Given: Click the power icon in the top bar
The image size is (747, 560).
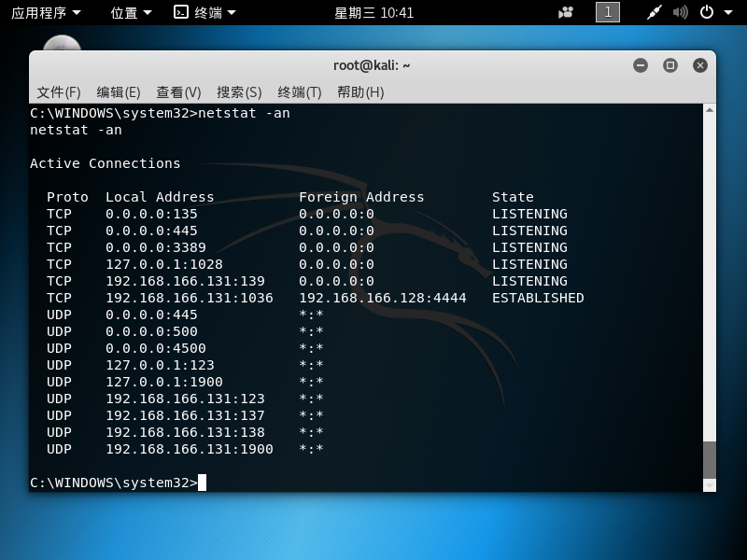Looking at the screenshot, I should point(707,12).
